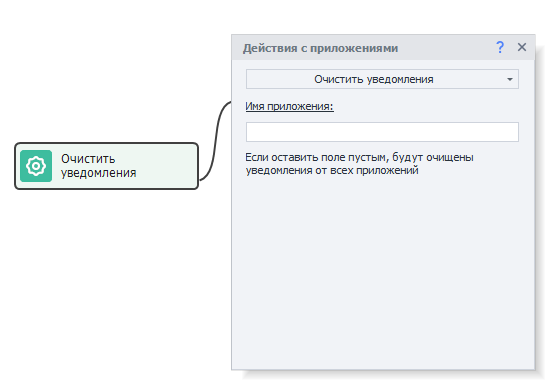Viewport: 558px width, 392px height.
Task: Click the green gear icon on action block
Action: [36, 166]
